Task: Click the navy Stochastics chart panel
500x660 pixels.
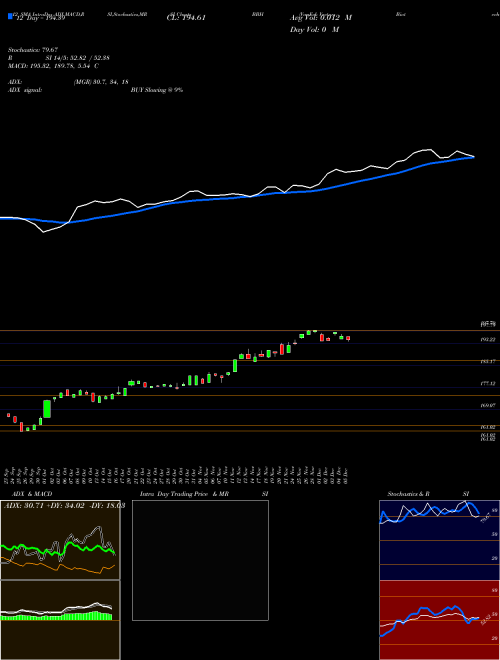Action: coord(439,540)
